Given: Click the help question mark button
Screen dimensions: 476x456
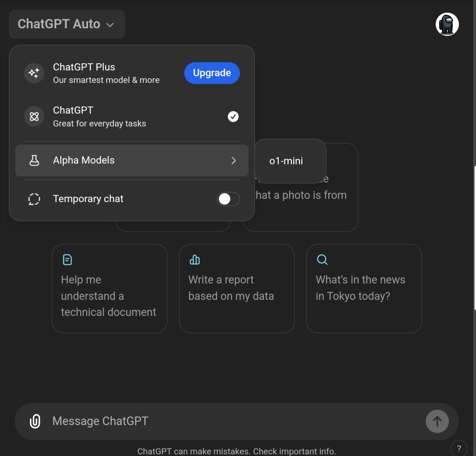Looking at the screenshot, I should click(459, 448).
